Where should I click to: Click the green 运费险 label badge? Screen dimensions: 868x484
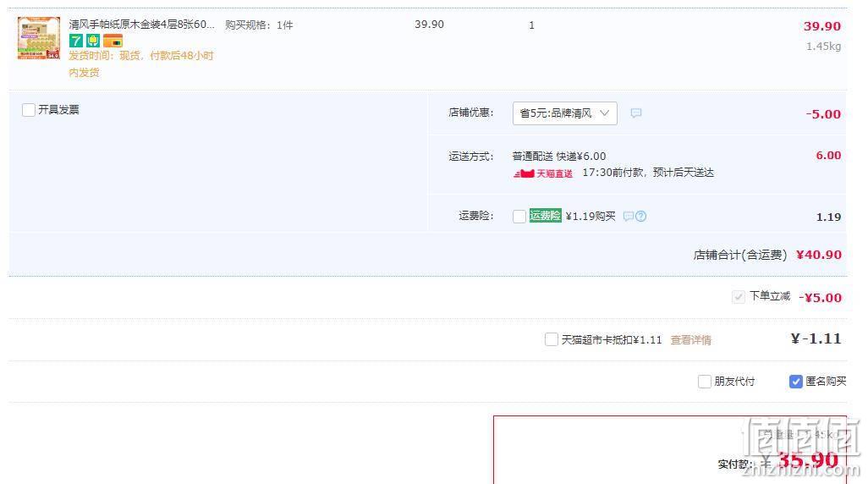[546, 216]
